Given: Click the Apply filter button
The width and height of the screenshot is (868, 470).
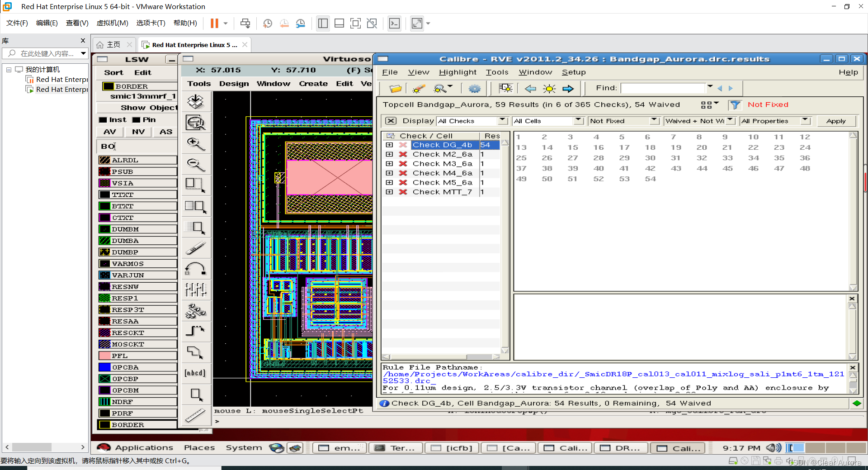Looking at the screenshot, I should tap(835, 121).
